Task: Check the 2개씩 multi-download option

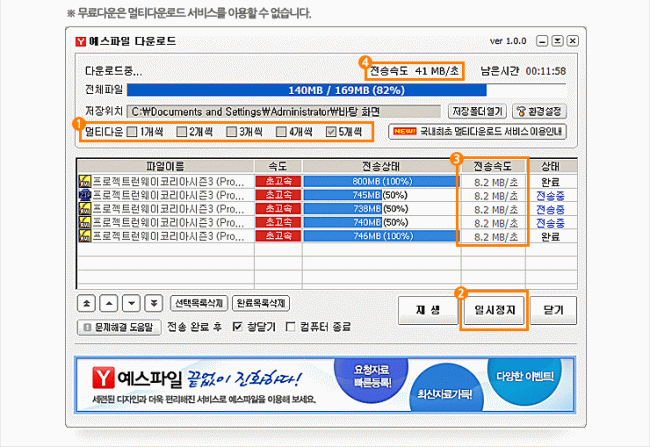Action: pyautogui.click(x=182, y=132)
